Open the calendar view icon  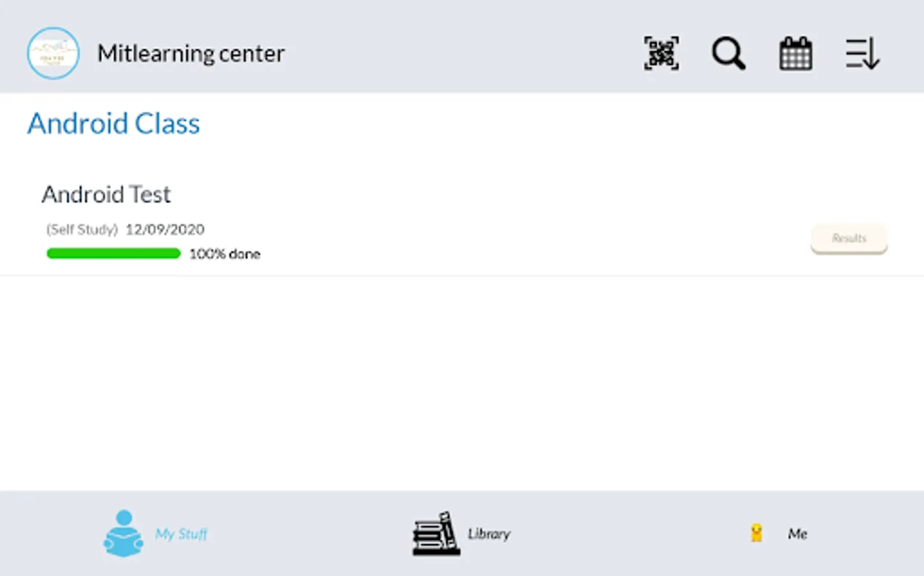[795, 54]
